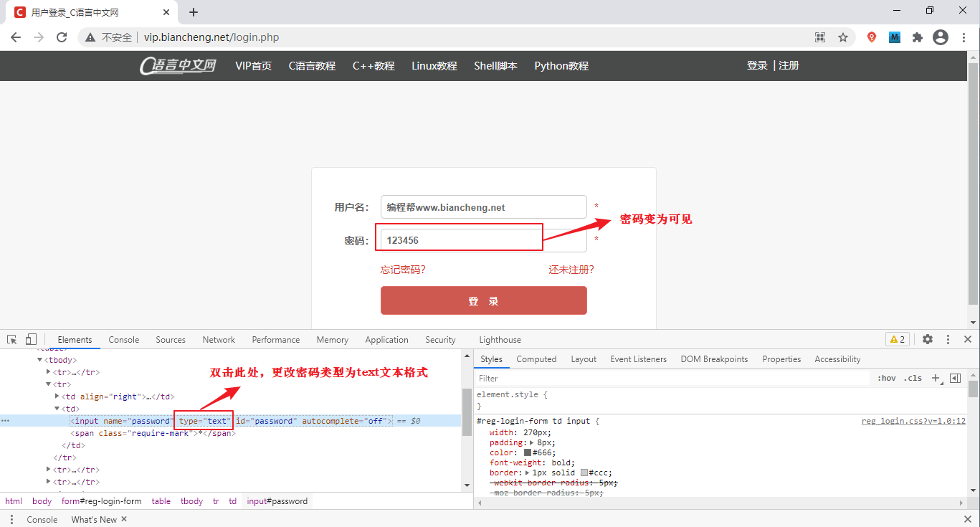Viewport: 980px width, 527px height.
Task: Select the input#password breadcrumb
Action: [277, 501]
